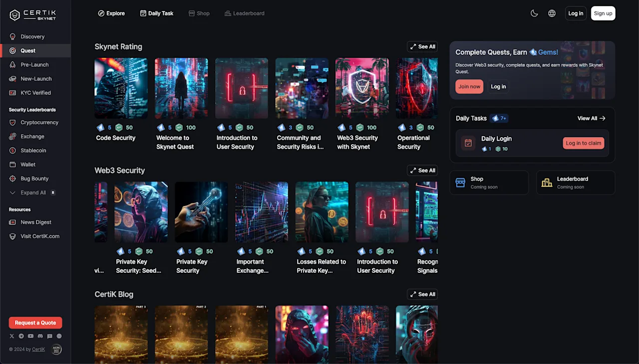Click the Daily Login task title

(x=496, y=139)
